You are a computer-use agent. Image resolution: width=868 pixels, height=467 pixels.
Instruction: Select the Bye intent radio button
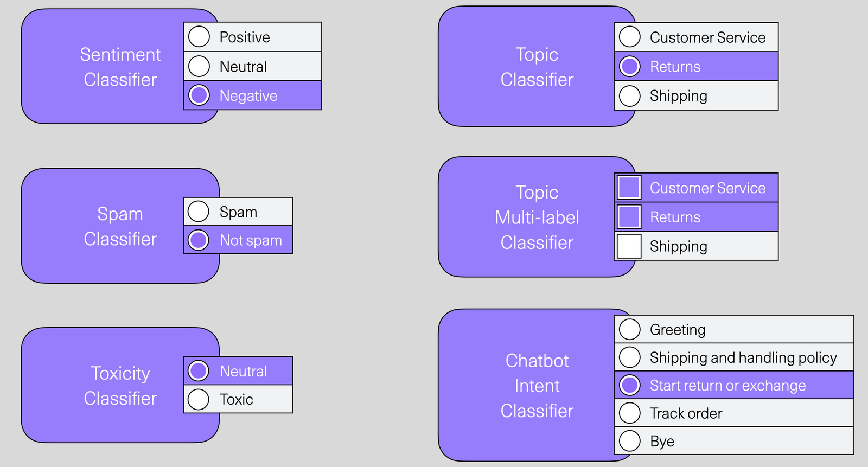point(630,441)
